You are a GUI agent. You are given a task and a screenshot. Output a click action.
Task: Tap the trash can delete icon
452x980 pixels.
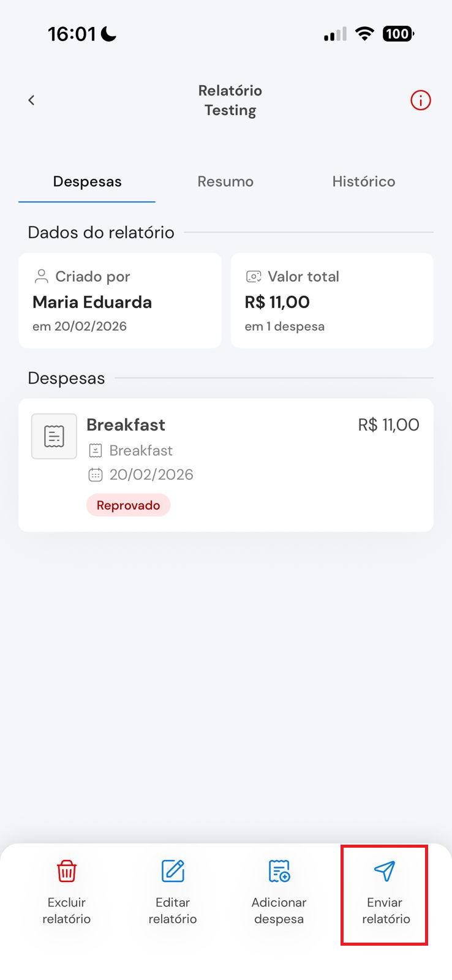click(x=66, y=870)
